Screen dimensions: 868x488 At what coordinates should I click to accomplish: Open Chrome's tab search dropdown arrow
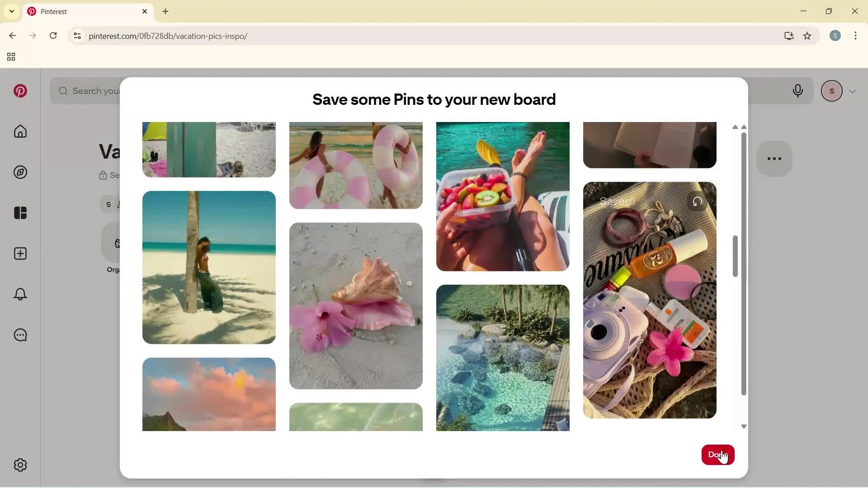click(11, 11)
